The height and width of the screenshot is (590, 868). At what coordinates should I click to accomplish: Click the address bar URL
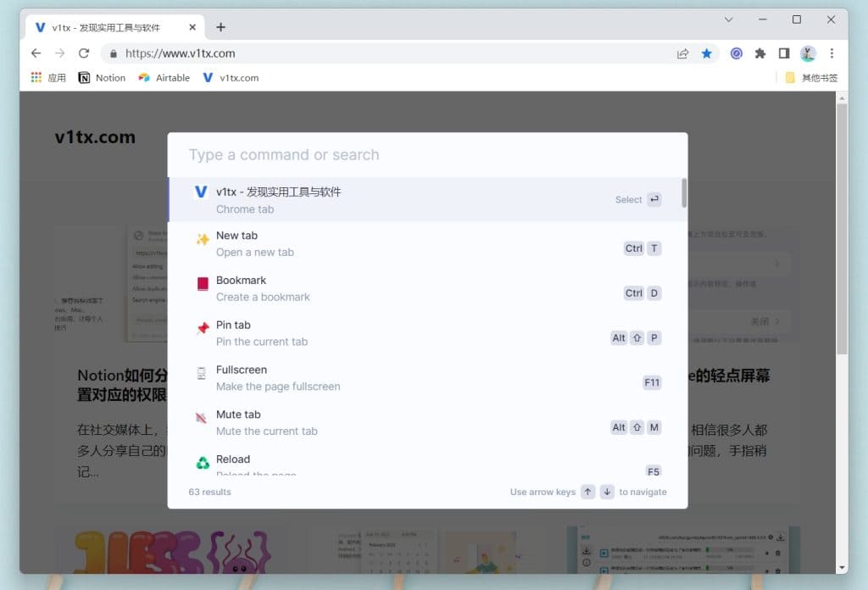(180, 53)
